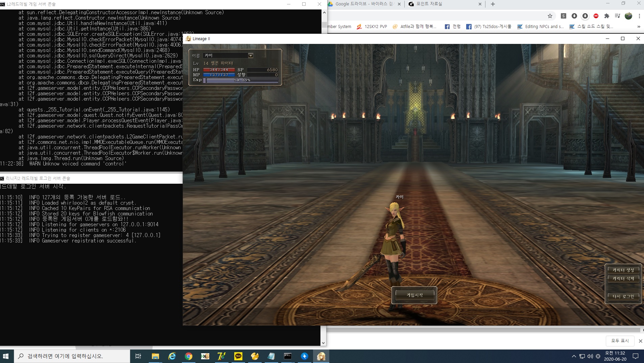Close the Chrome downloads bar
This screenshot has width=644, height=363.
[640, 341]
